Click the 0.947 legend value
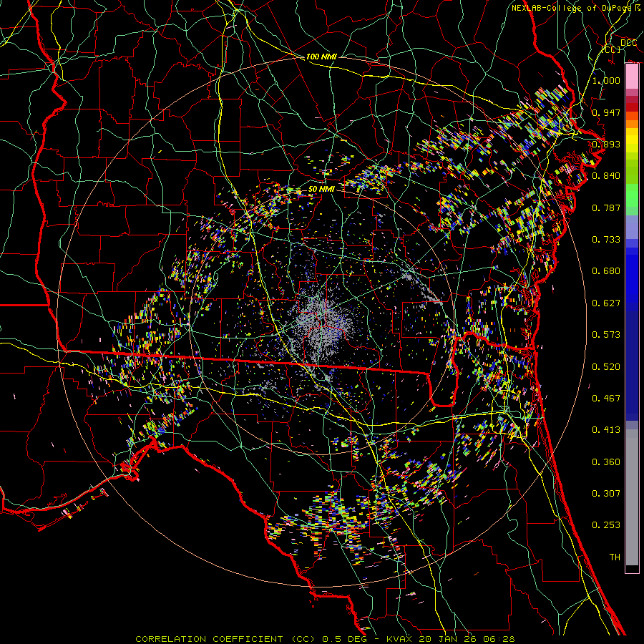Viewport: 644px width, 644px height. pyautogui.click(x=606, y=113)
